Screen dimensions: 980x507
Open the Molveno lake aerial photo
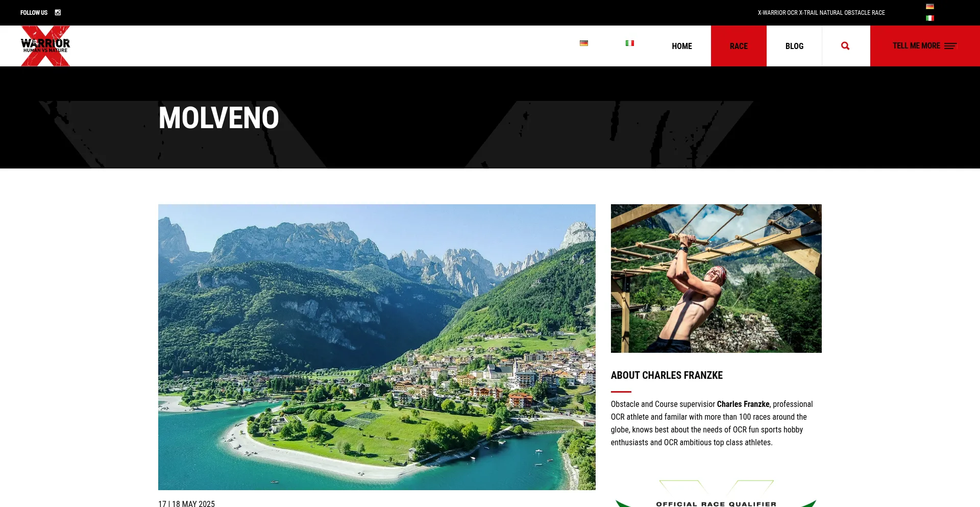coord(377,347)
